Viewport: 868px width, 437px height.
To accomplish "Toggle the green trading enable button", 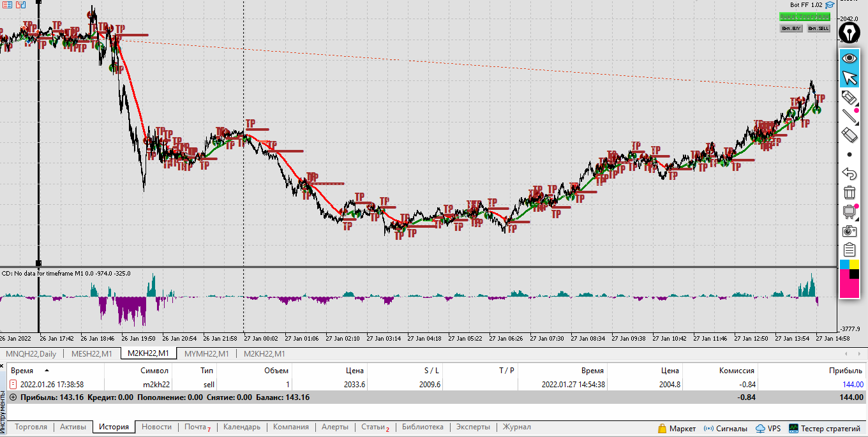I will click(x=805, y=17).
